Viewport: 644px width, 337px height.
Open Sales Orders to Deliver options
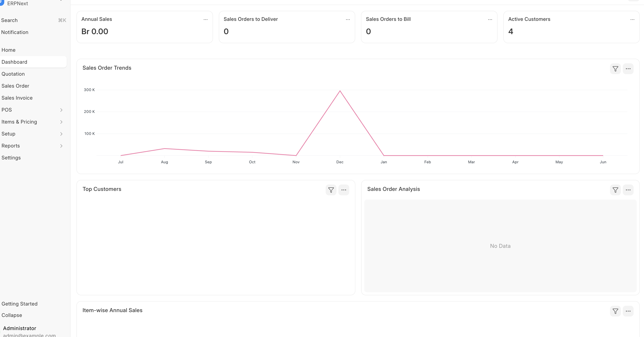pos(348,19)
